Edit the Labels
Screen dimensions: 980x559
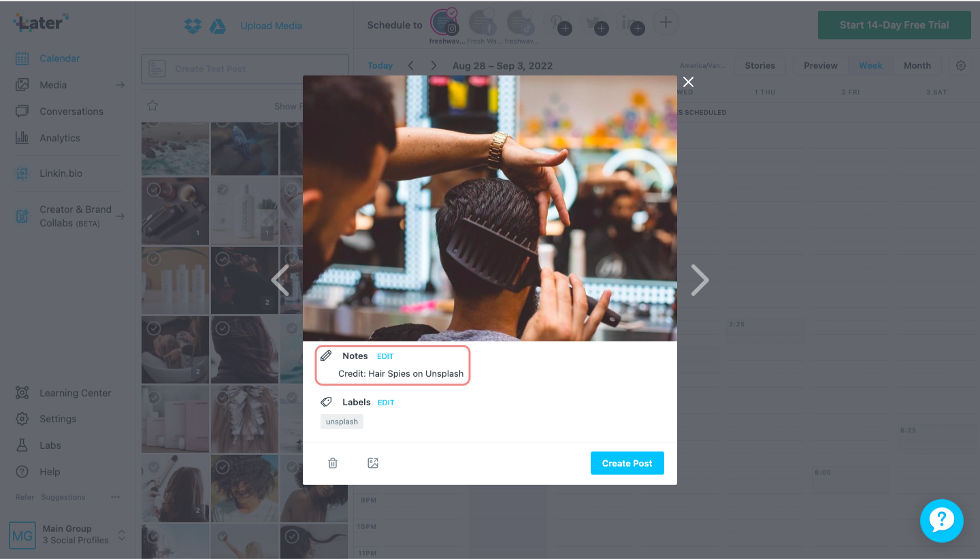point(386,403)
